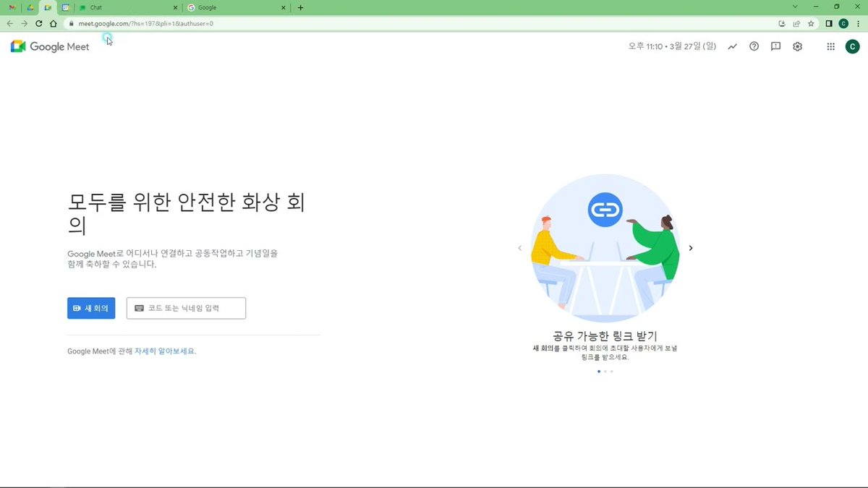Switch to the Chat browser tab
Screen dimensions: 868x488
point(129,7)
